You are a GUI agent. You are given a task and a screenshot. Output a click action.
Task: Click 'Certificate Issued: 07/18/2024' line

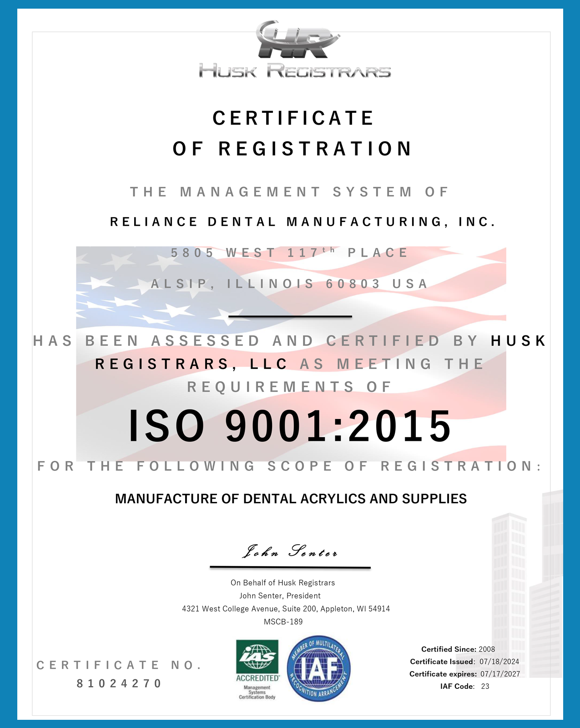tap(464, 662)
